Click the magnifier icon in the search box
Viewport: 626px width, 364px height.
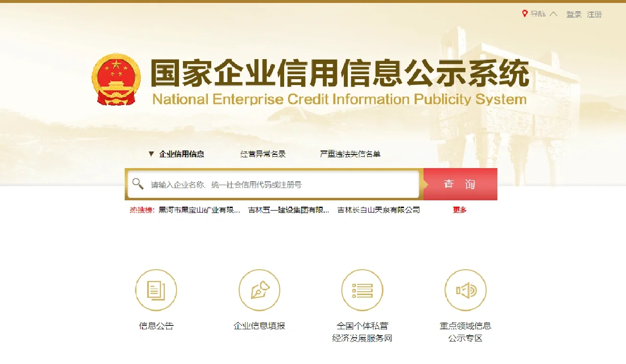[138, 184]
